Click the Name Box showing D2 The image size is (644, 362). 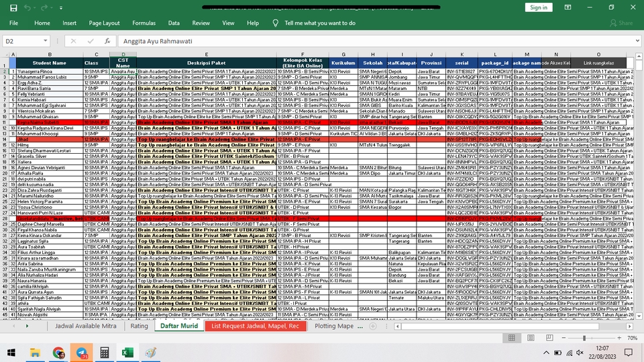click(x=23, y=41)
